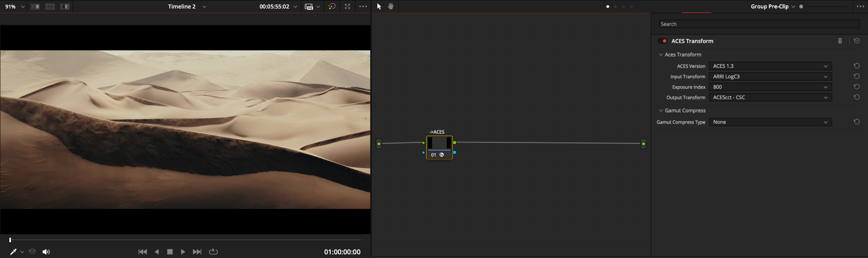The image size is (868, 258).
Task: Open the viewer three-dot options menu
Action: pos(363,7)
